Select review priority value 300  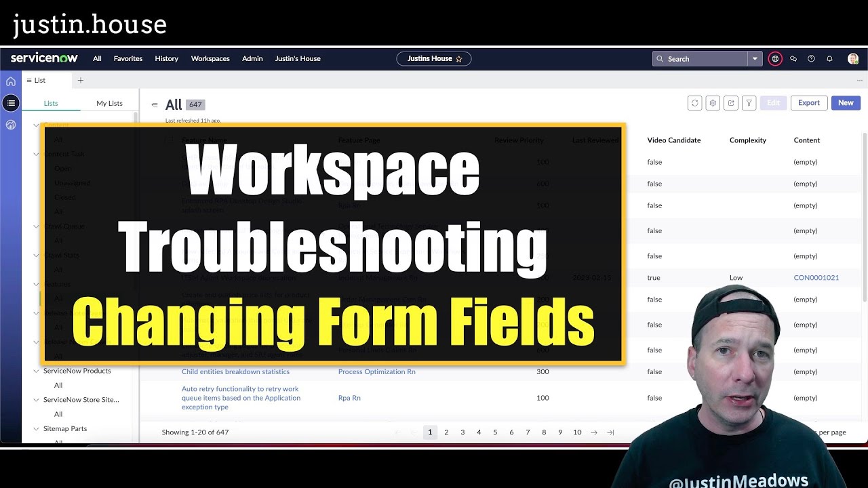(x=542, y=371)
